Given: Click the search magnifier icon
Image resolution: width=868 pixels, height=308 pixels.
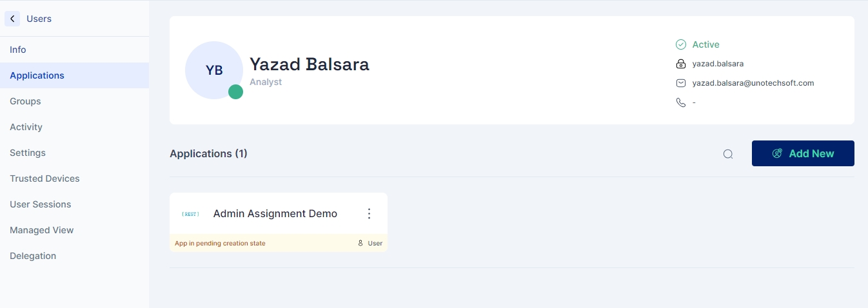Looking at the screenshot, I should pyautogui.click(x=728, y=154).
